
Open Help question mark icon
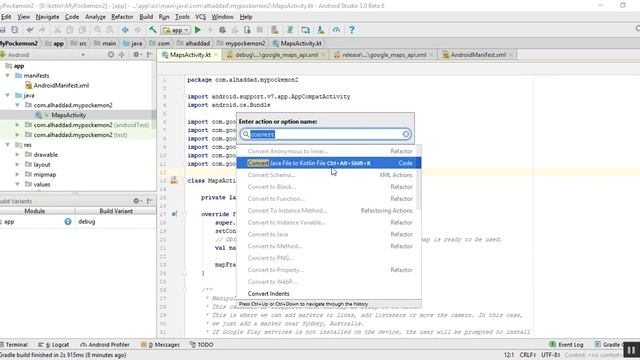click(x=351, y=30)
